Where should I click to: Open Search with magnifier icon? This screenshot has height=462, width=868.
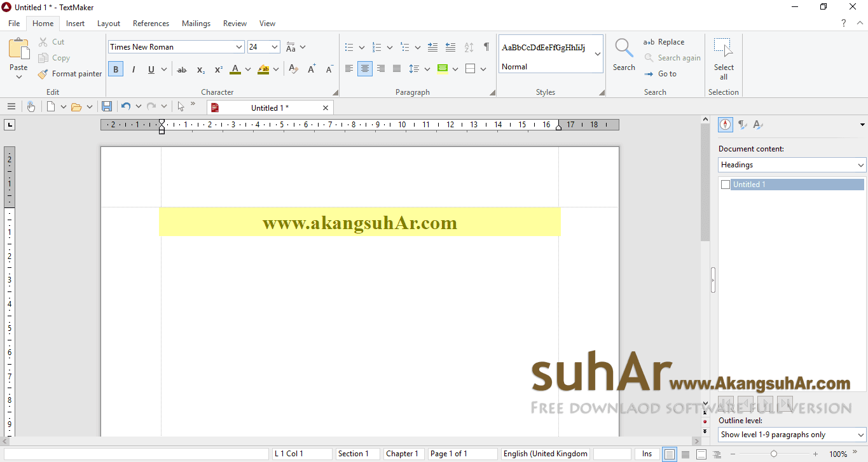tap(624, 48)
